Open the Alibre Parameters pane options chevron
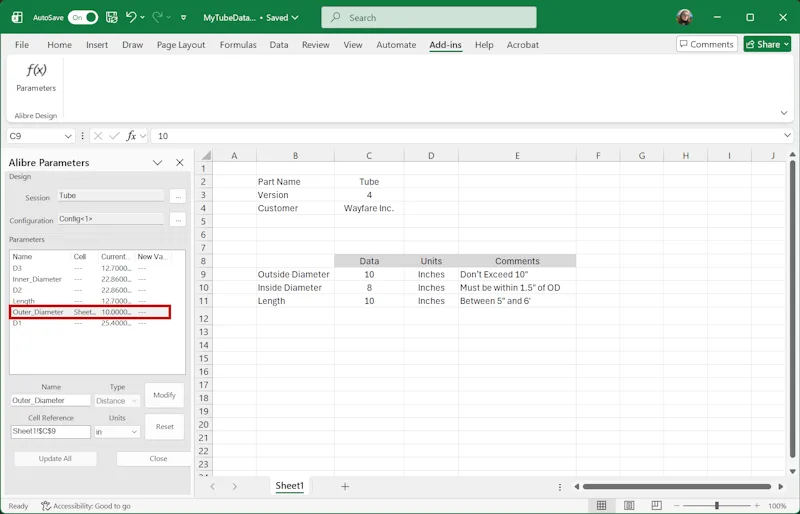The height and width of the screenshot is (514, 800). (x=157, y=162)
